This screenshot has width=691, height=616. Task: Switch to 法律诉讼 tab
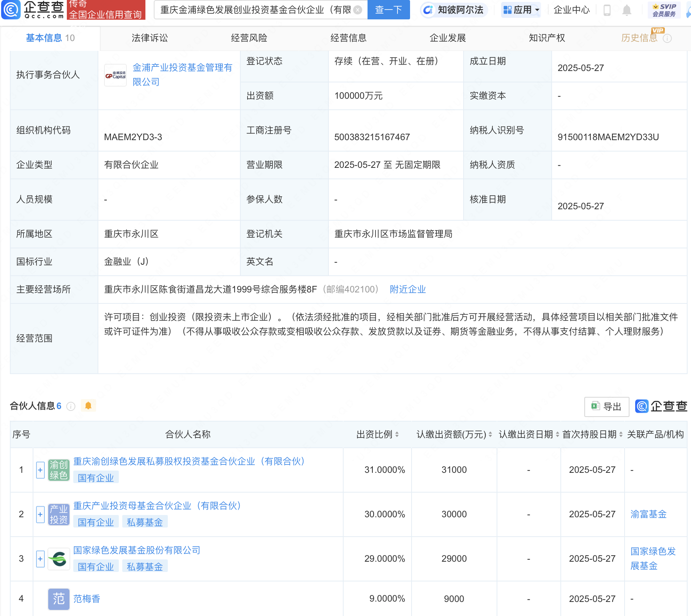(x=150, y=38)
